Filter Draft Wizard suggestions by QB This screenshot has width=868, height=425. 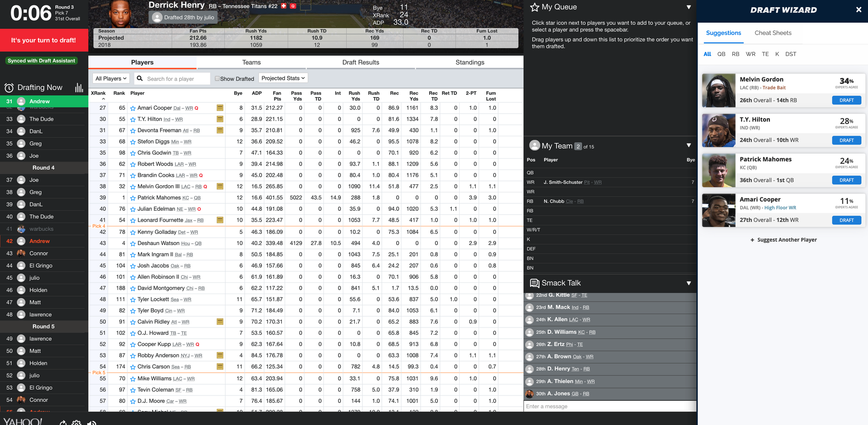[x=721, y=54]
